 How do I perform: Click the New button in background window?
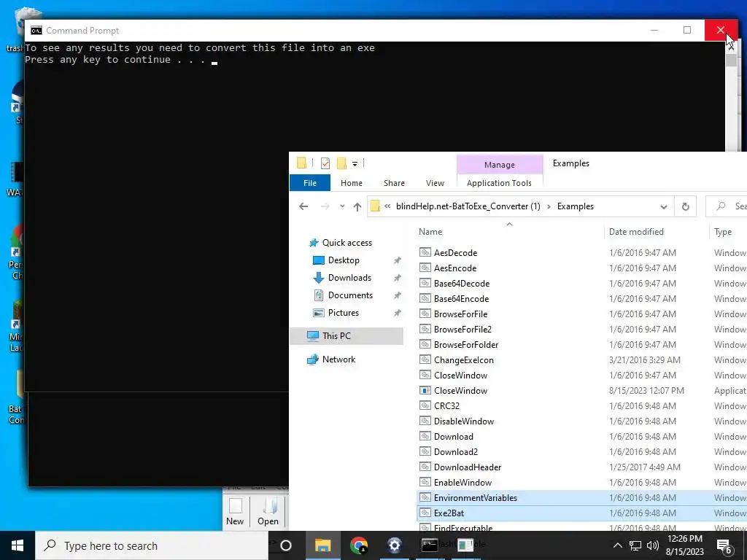click(x=235, y=511)
